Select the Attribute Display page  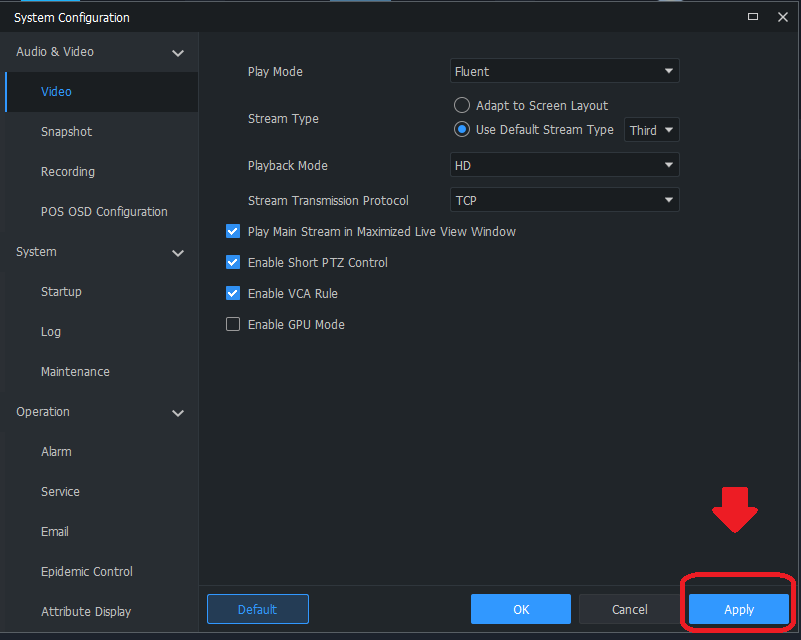pos(83,611)
